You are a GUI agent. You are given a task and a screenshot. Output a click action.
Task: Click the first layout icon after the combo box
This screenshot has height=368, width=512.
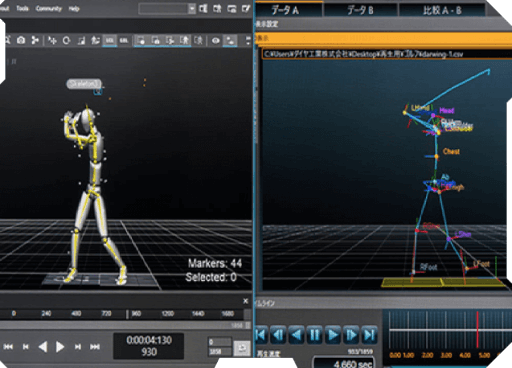click(x=203, y=8)
